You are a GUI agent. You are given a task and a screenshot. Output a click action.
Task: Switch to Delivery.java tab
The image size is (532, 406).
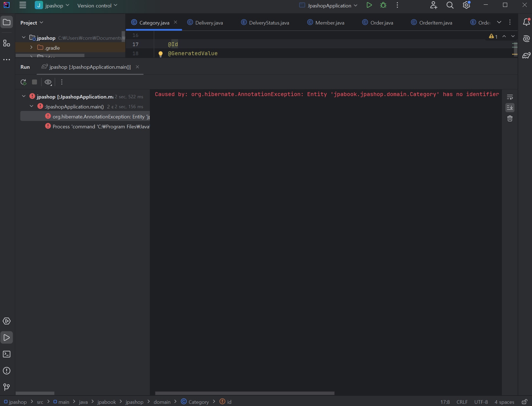point(205,23)
